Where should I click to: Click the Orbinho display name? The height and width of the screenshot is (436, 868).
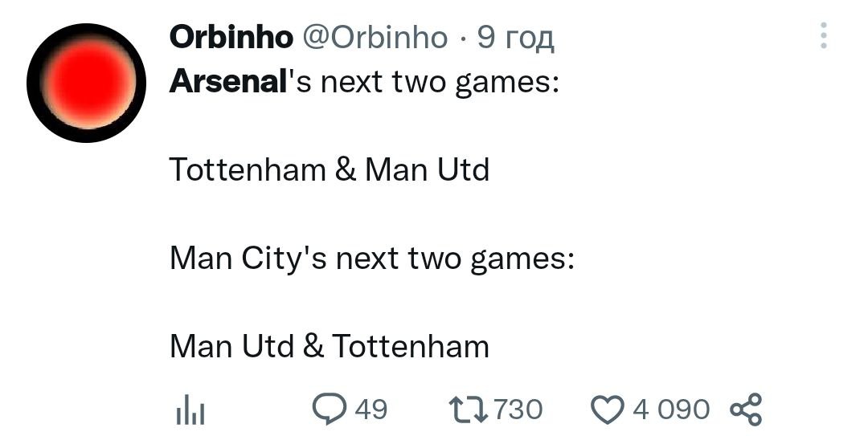[x=231, y=37]
